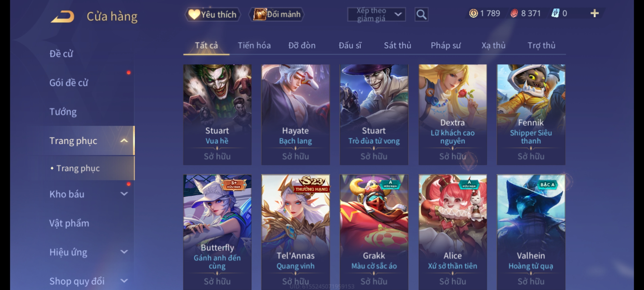
Task: Open Gói đề cử in sidebar
Action: tap(69, 83)
